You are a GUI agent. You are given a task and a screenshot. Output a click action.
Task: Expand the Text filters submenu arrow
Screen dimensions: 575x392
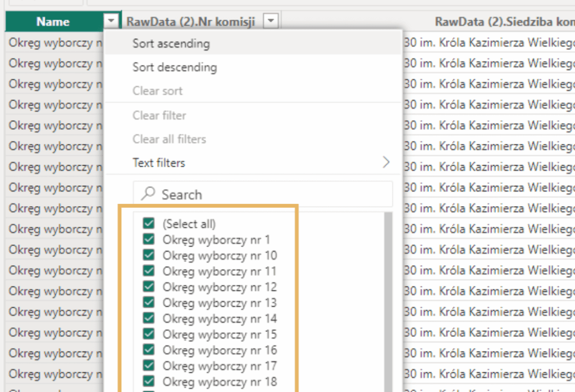pyautogui.click(x=386, y=163)
